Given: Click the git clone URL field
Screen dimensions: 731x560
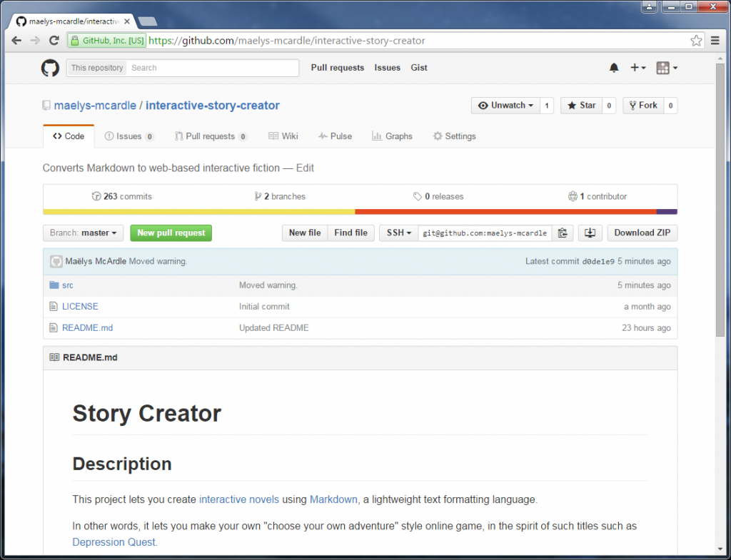Looking at the screenshot, I should coord(485,233).
